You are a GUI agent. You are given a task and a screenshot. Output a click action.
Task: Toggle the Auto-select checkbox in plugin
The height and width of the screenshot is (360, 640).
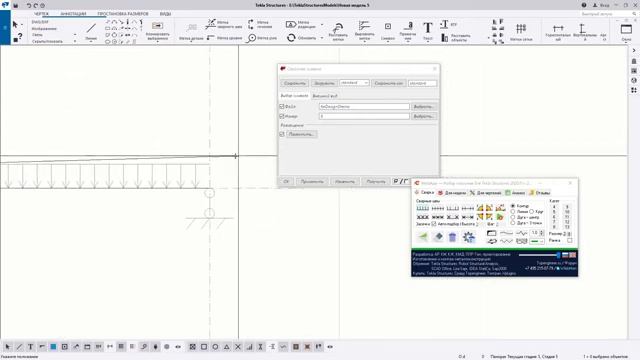tap(434, 224)
